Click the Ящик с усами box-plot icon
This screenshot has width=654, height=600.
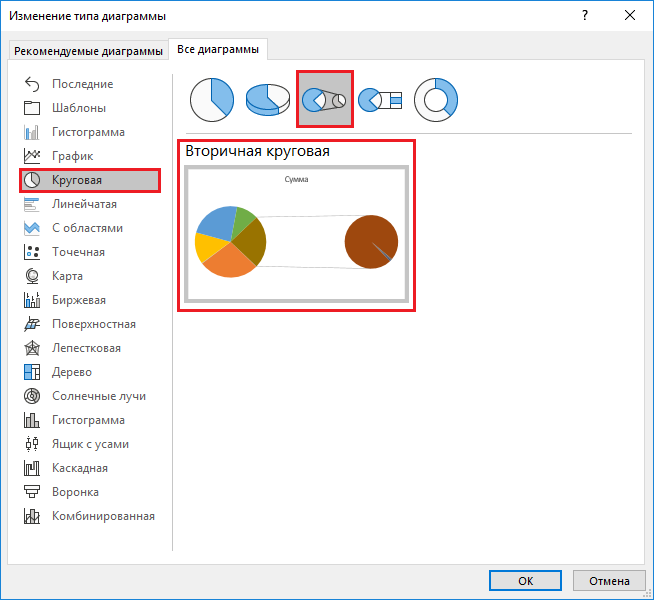[32, 444]
